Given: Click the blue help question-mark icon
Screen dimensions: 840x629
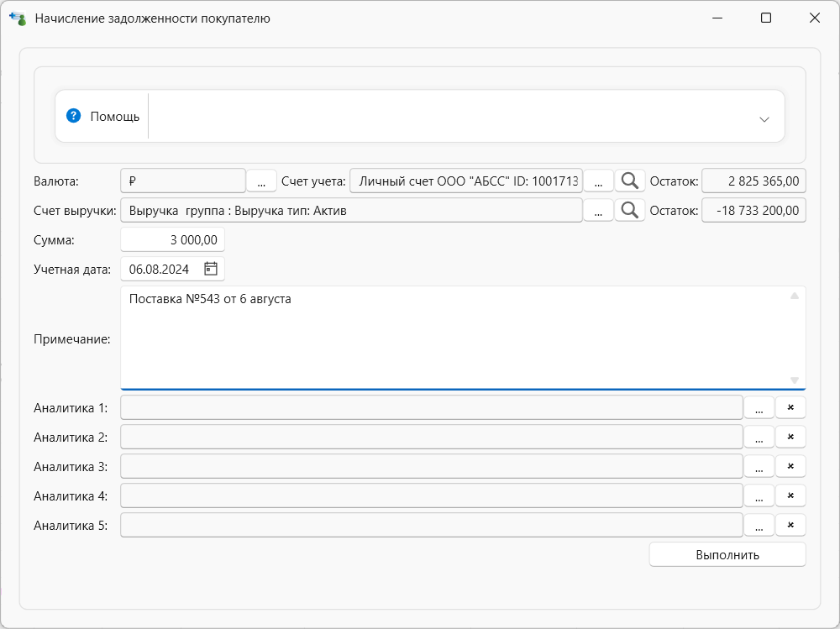Looking at the screenshot, I should point(73,116).
